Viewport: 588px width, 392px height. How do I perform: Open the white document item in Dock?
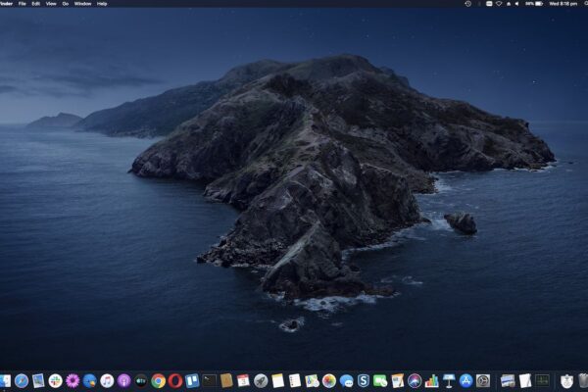click(x=525, y=381)
